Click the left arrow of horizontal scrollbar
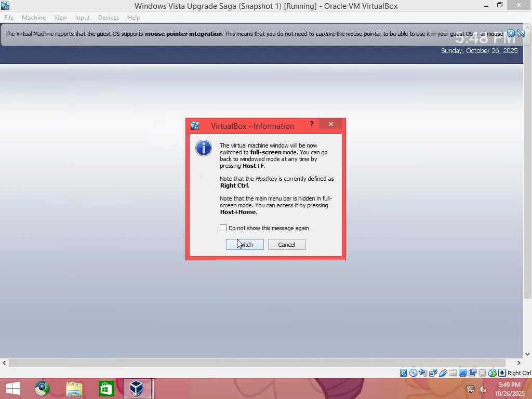 (x=4, y=363)
